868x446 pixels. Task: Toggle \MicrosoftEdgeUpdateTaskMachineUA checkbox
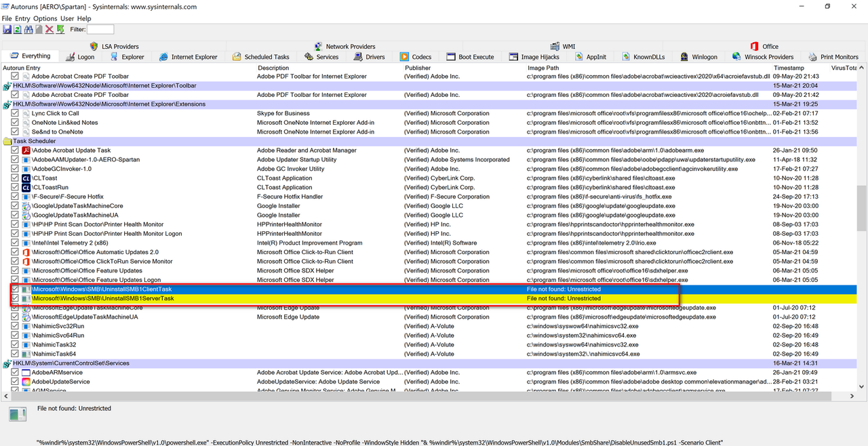(15, 317)
